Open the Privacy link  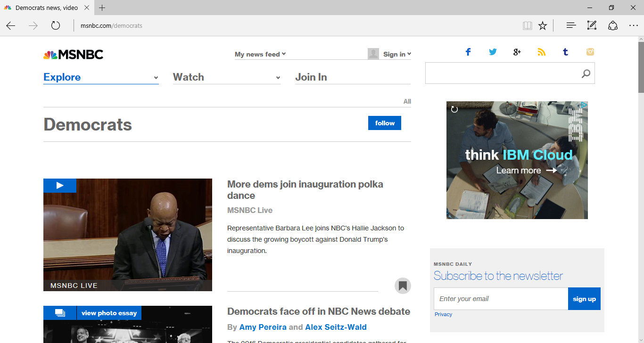pos(443,314)
